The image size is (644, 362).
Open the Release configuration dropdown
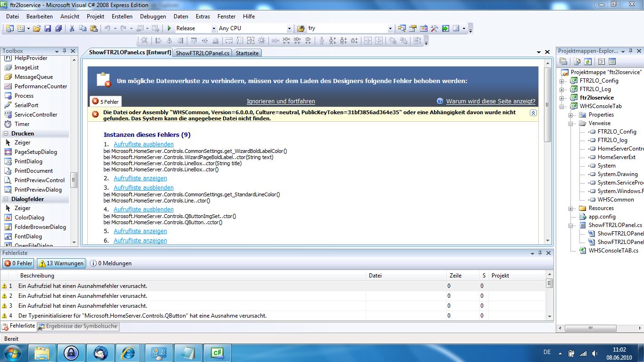pos(213,28)
